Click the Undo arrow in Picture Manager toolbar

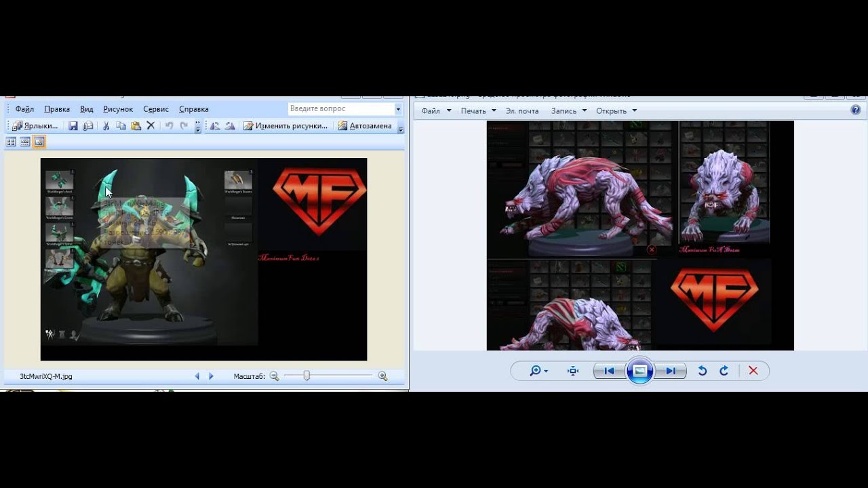pos(169,126)
